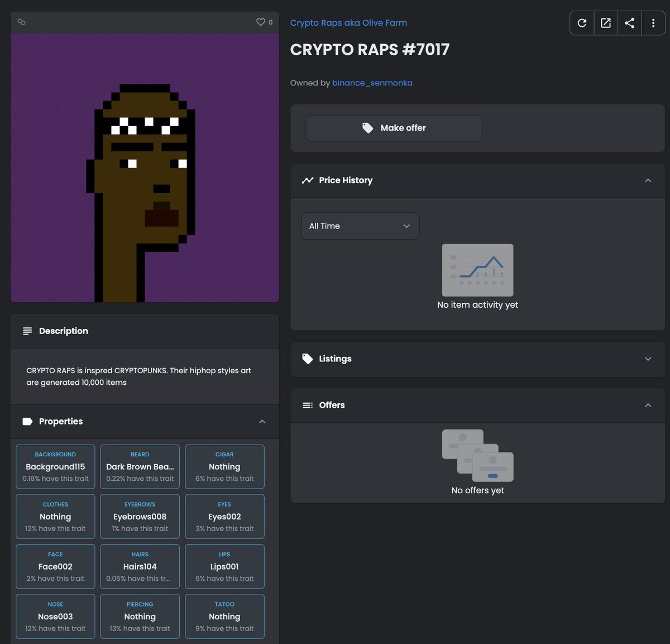Open owner binance_senmonka profile link
This screenshot has height=644, width=670.
pyautogui.click(x=372, y=83)
